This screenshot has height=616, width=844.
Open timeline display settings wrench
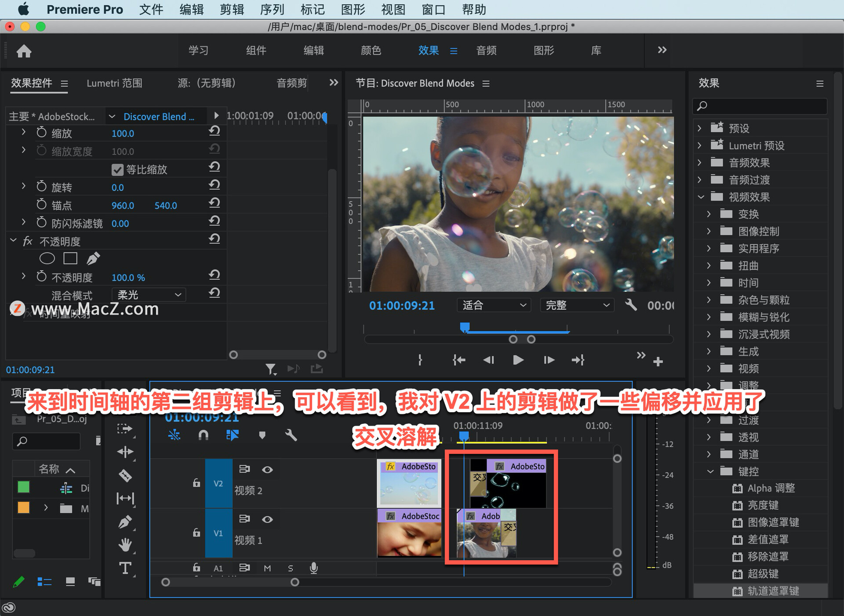291,435
